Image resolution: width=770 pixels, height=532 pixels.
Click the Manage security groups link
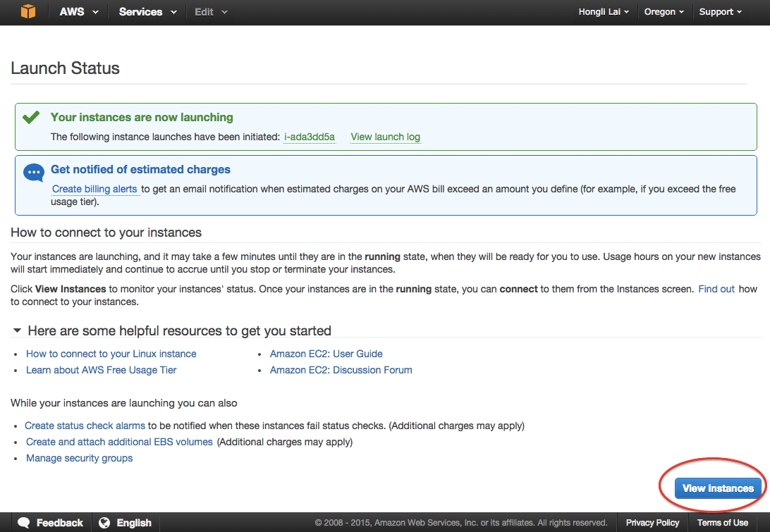79,458
